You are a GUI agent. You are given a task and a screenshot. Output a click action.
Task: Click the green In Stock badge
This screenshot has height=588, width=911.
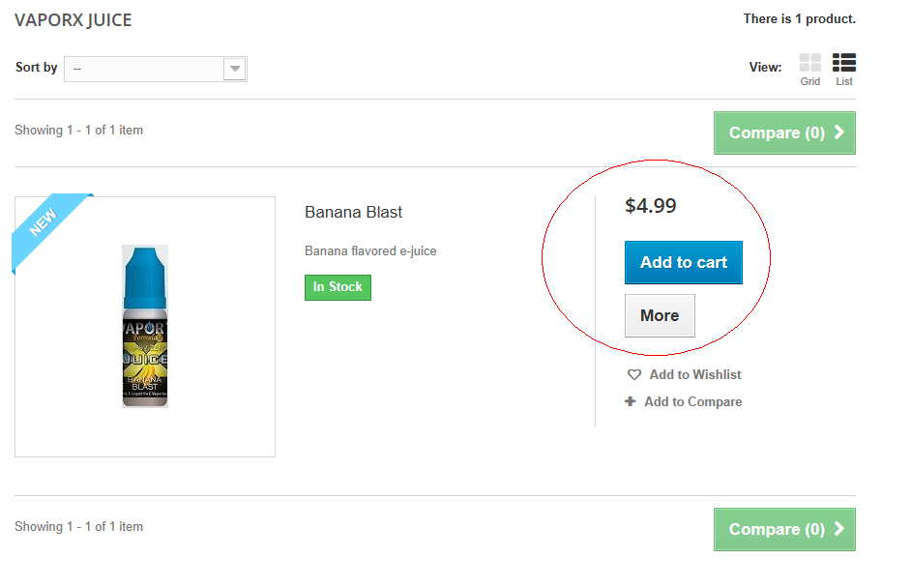pos(338,287)
